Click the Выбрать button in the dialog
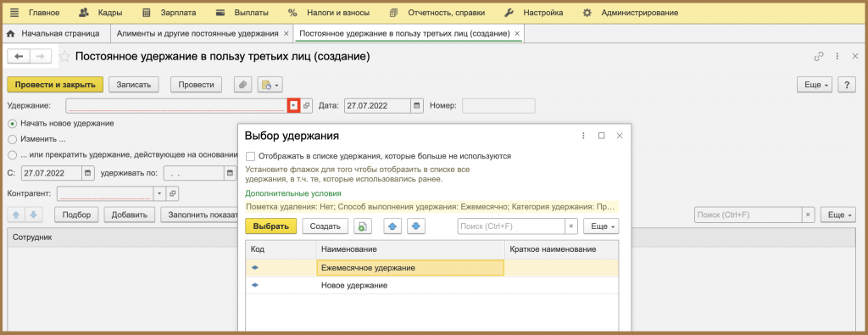This screenshot has height=335, width=868. [271, 226]
